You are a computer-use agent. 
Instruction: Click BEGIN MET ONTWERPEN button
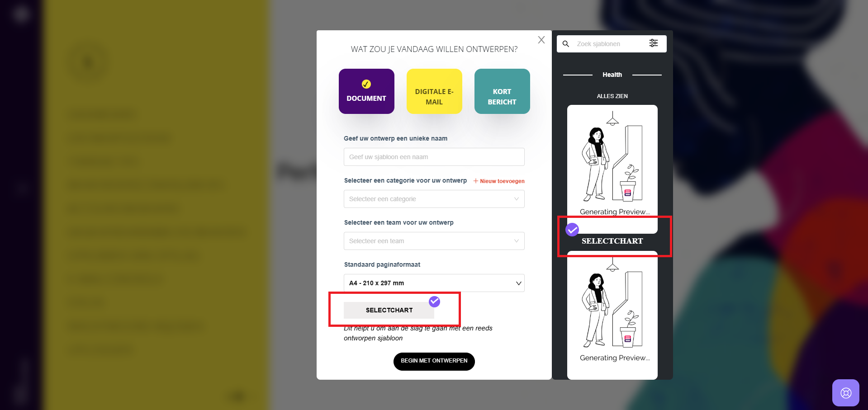coord(434,361)
